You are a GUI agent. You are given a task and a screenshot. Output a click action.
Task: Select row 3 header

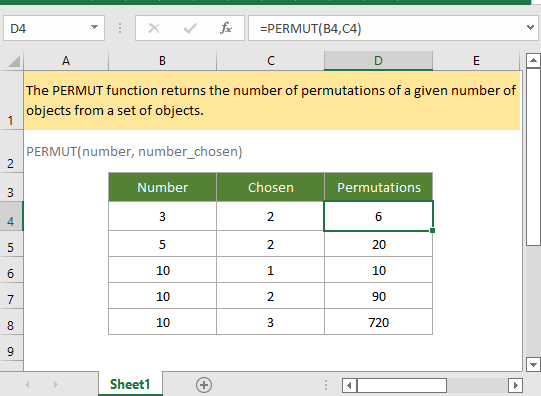point(11,187)
